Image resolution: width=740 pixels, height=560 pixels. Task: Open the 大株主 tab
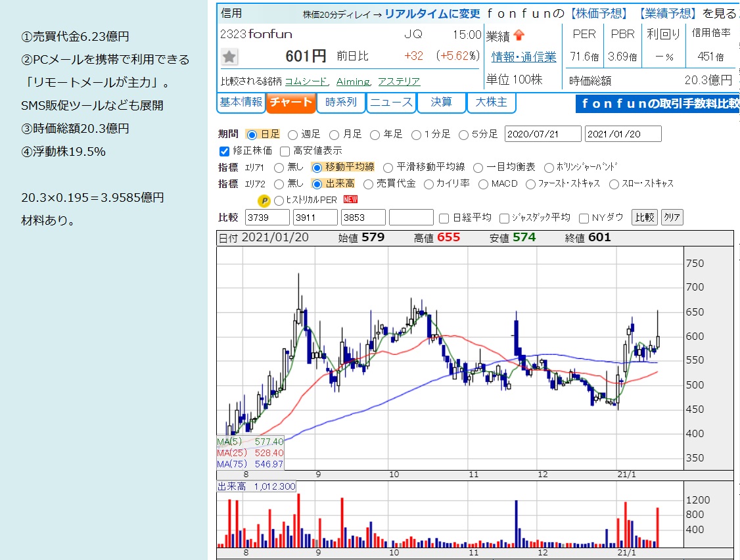(x=492, y=103)
